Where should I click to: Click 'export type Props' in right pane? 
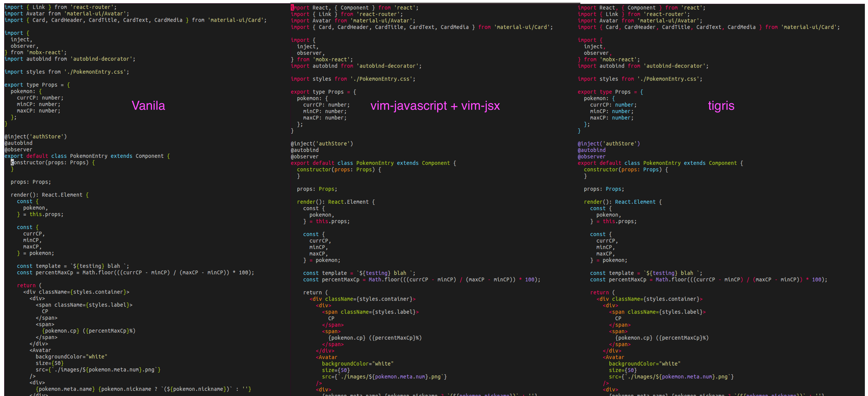[604, 92]
